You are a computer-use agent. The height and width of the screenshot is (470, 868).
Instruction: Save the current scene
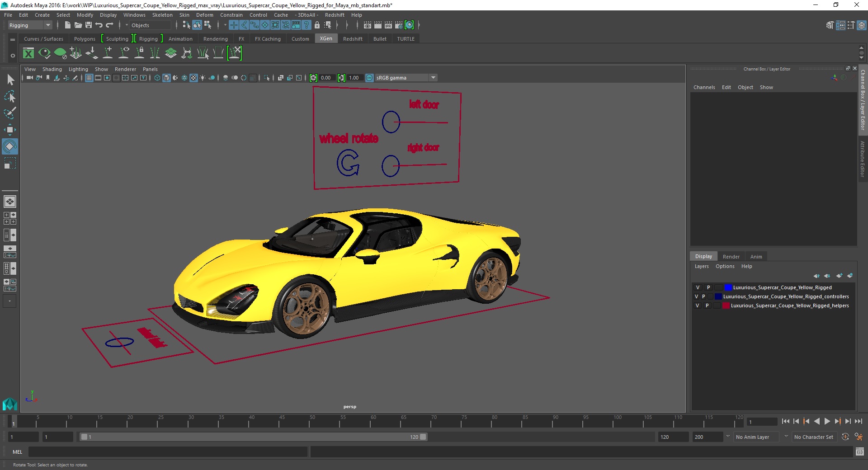pos(89,25)
